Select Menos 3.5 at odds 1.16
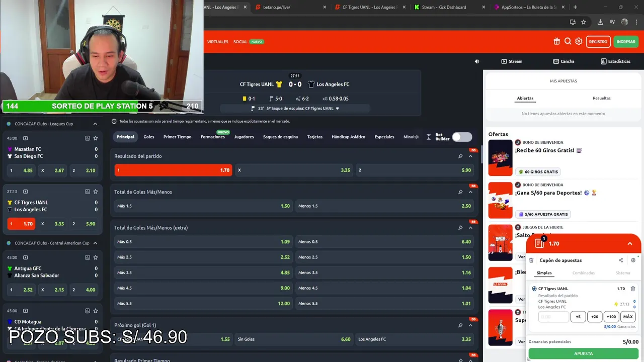The width and height of the screenshot is (644, 362). click(x=384, y=273)
